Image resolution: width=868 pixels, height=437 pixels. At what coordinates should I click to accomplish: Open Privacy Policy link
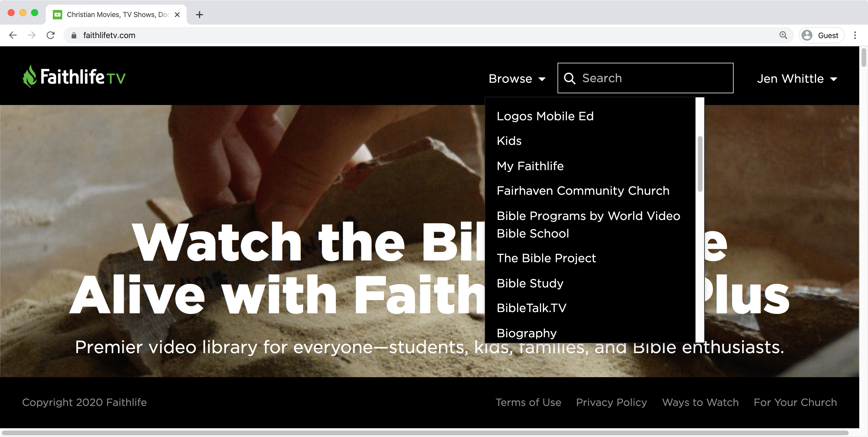pos(611,402)
